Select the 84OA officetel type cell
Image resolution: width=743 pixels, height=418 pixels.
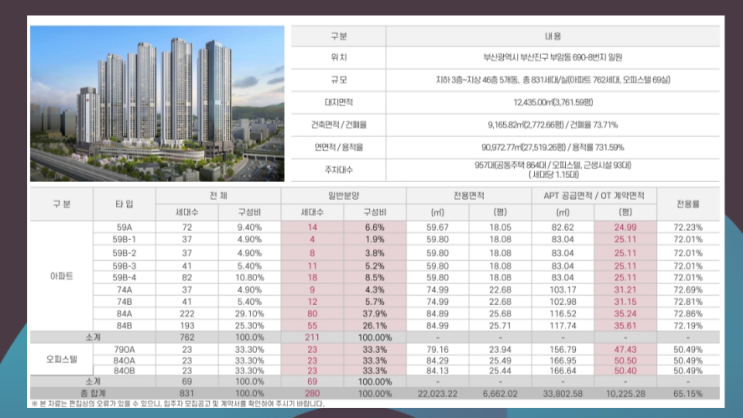point(124,361)
